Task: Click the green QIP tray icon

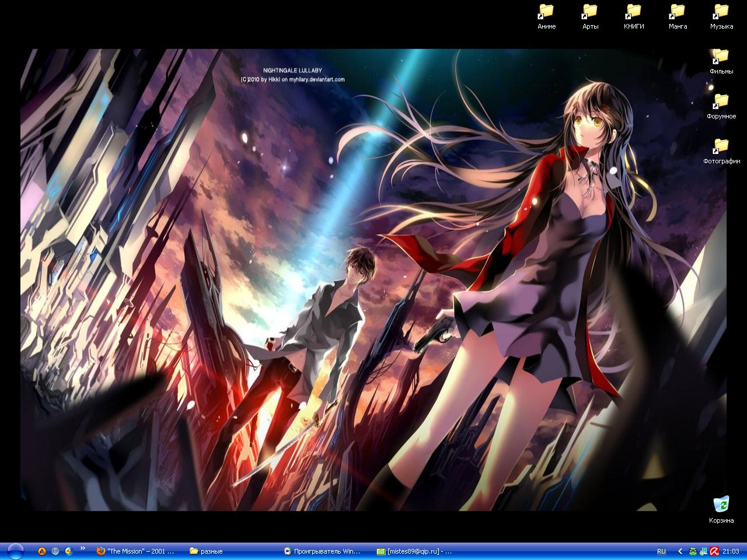Action: tap(693, 551)
